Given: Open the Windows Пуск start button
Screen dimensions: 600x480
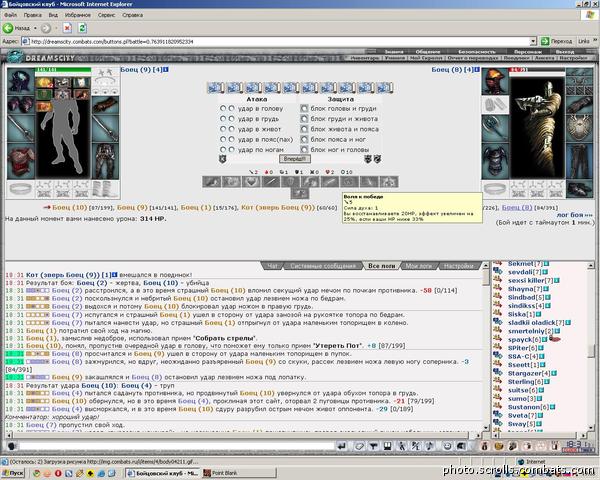Looking at the screenshot, I should [x=13, y=473].
